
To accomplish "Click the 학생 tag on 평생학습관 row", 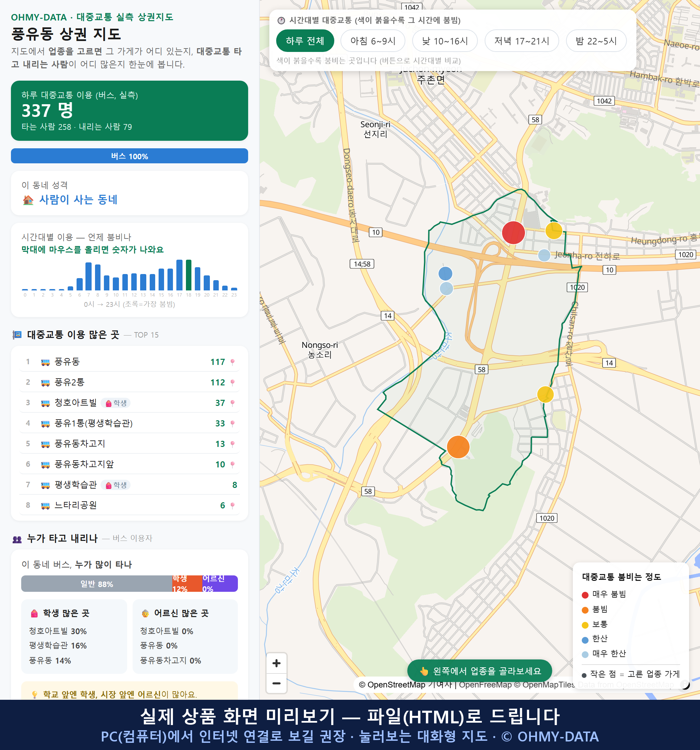I will [x=116, y=485].
